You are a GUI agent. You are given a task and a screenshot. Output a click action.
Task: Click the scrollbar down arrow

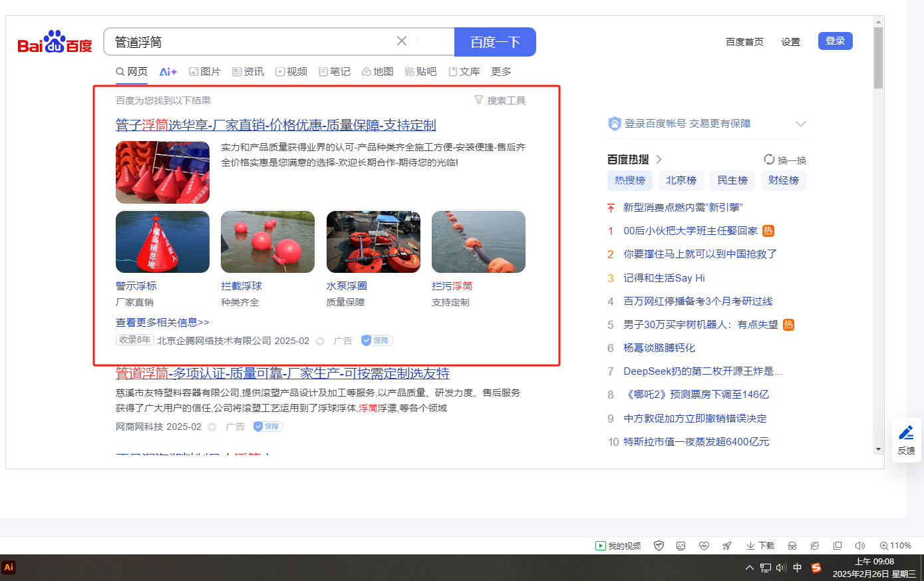(878, 449)
